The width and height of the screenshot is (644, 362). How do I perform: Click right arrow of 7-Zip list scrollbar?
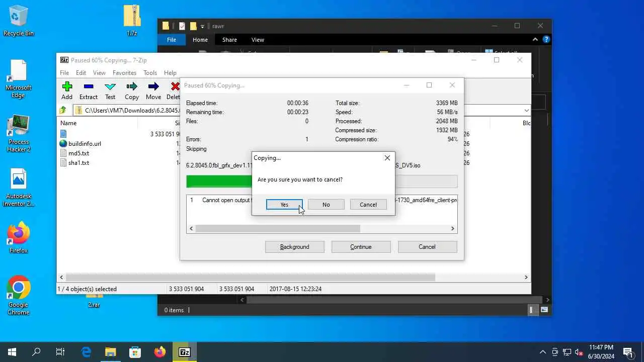tap(526, 277)
